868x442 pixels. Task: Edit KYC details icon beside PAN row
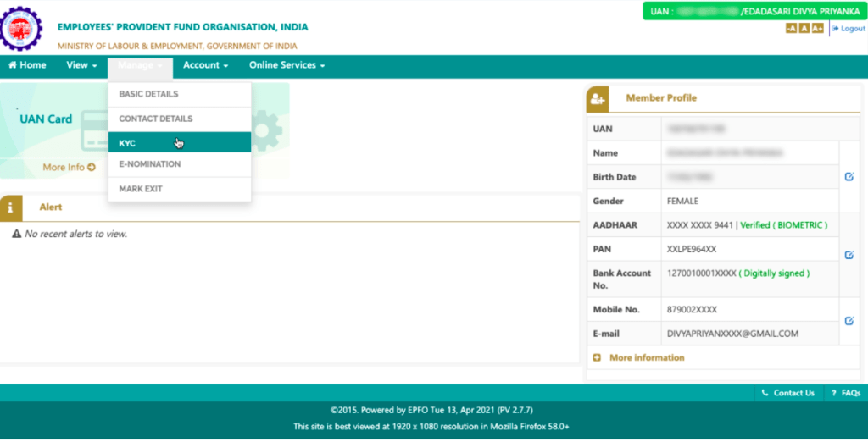pos(849,255)
